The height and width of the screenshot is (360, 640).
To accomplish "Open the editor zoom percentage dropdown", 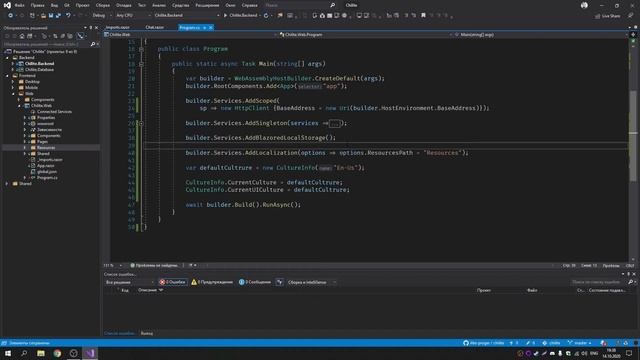I will click(x=113, y=265).
